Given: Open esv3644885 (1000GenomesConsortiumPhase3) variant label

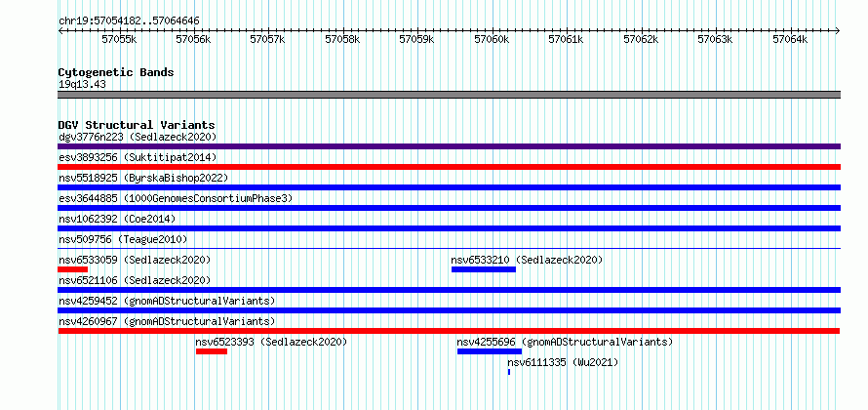Looking at the screenshot, I should (x=176, y=198).
